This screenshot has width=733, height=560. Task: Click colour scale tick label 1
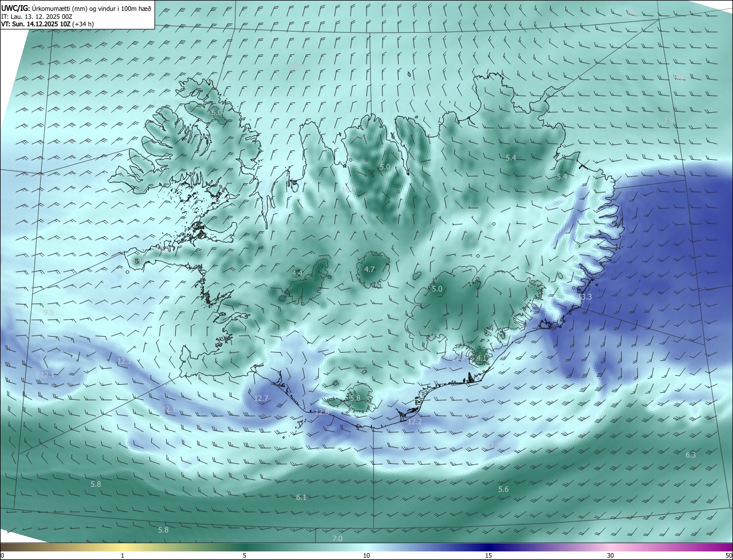click(123, 555)
